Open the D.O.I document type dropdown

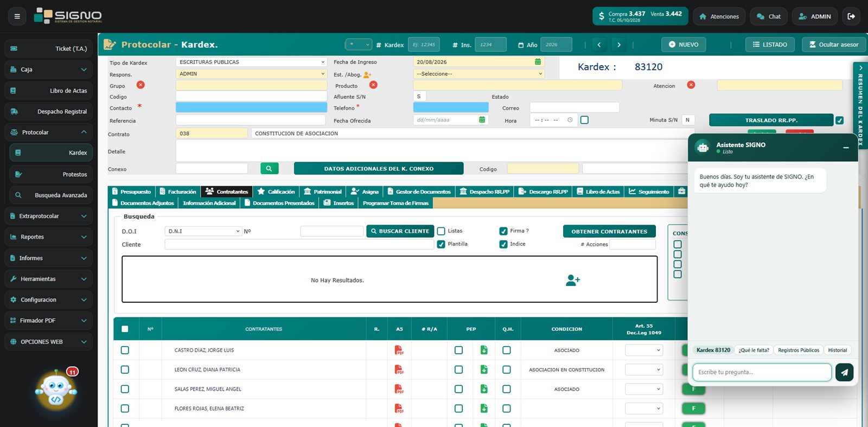click(203, 231)
